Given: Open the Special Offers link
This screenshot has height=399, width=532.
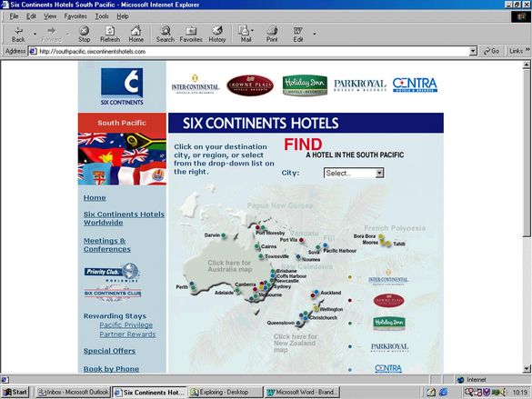Looking at the screenshot, I should pos(109,351).
